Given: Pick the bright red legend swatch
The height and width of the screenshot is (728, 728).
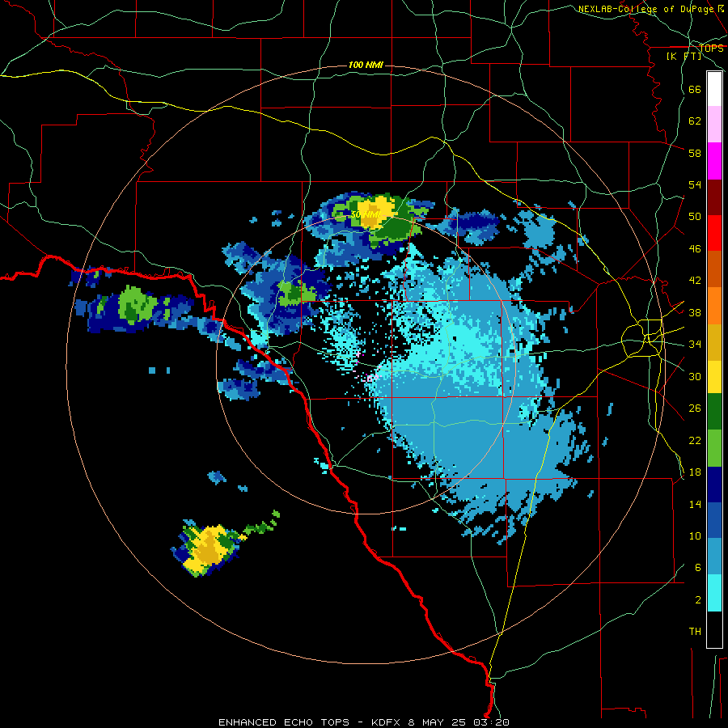Looking at the screenshot, I should (714, 233).
